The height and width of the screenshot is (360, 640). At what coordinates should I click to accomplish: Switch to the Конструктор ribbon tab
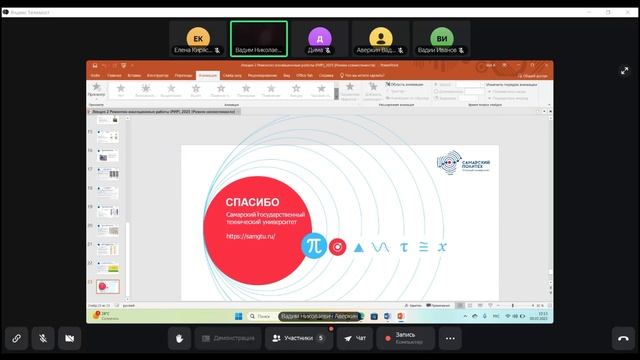point(158,76)
